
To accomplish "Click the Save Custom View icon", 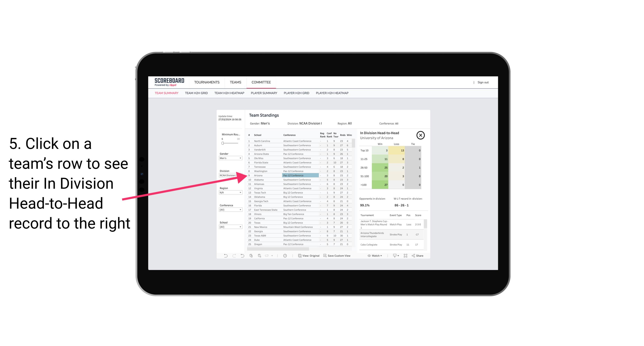I will tap(325, 256).
